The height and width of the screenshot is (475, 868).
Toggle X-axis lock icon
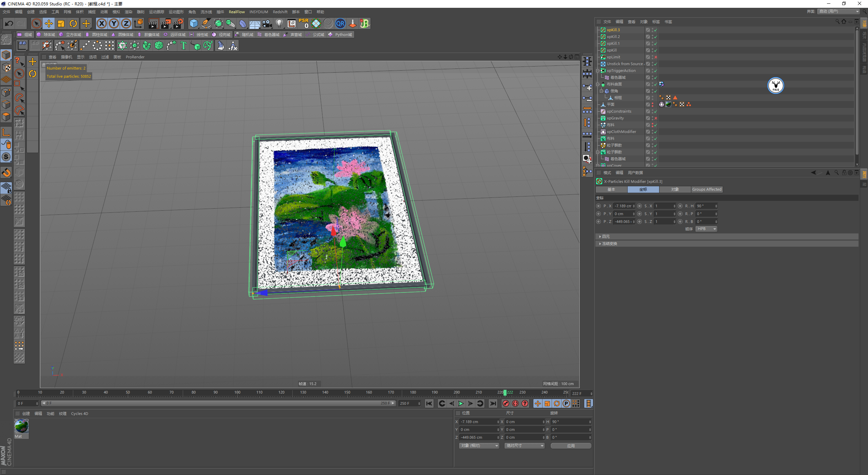101,23
